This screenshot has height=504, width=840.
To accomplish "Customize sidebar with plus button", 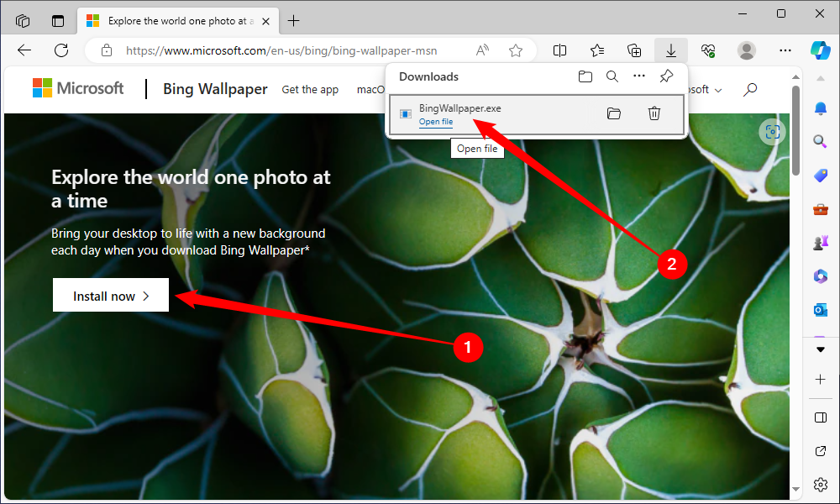I will 820,379.
